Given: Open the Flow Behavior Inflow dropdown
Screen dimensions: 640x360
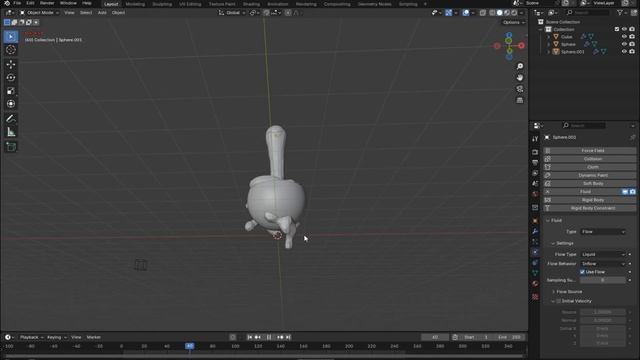Looking at the screenshot, I should (603, 264).
